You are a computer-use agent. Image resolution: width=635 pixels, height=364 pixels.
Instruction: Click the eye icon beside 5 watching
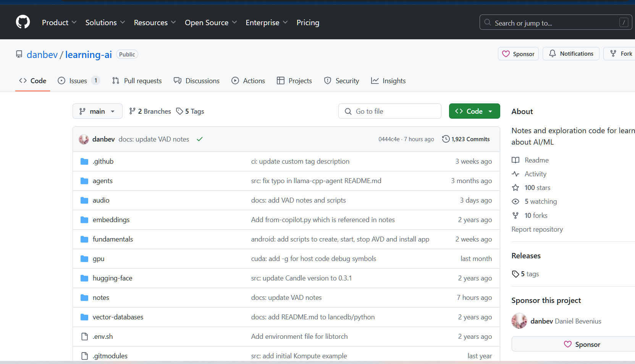[515, 201]
